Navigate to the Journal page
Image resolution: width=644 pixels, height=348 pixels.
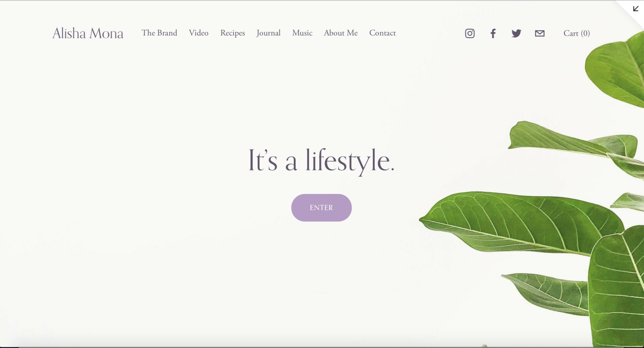[268, 33]
